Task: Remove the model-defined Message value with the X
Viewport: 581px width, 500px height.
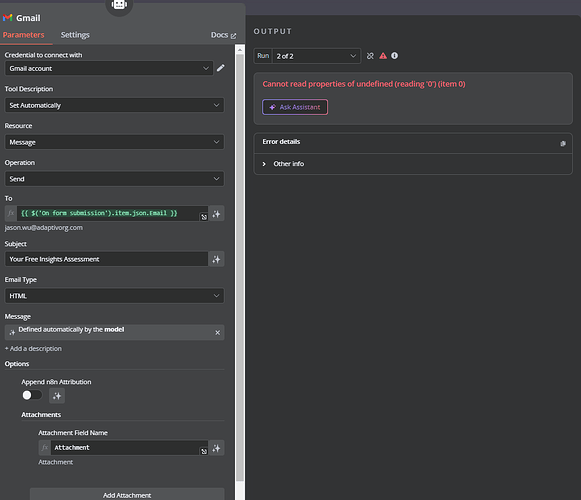Action: pyautogui.click(x=218, y=332)
